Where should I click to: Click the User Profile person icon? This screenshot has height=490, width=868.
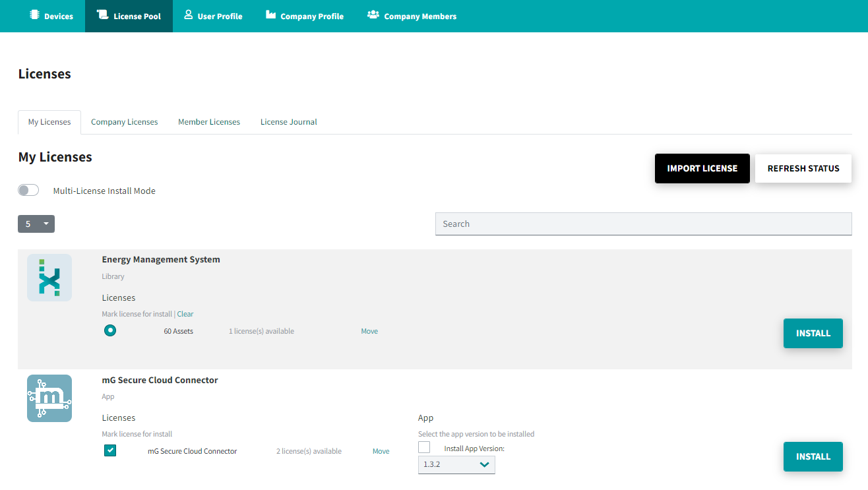[189, 15]
